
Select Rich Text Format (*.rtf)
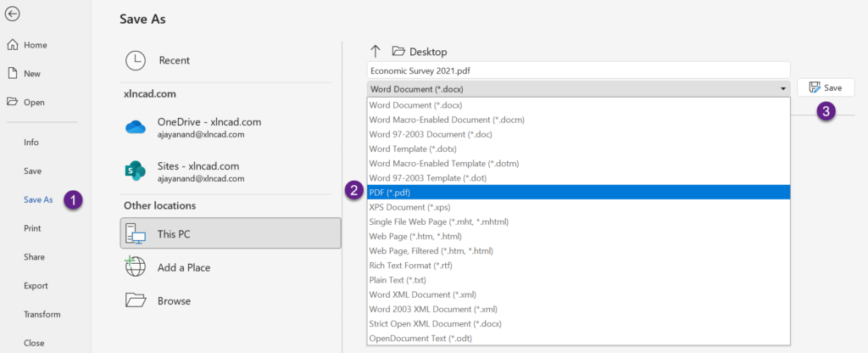578,266
